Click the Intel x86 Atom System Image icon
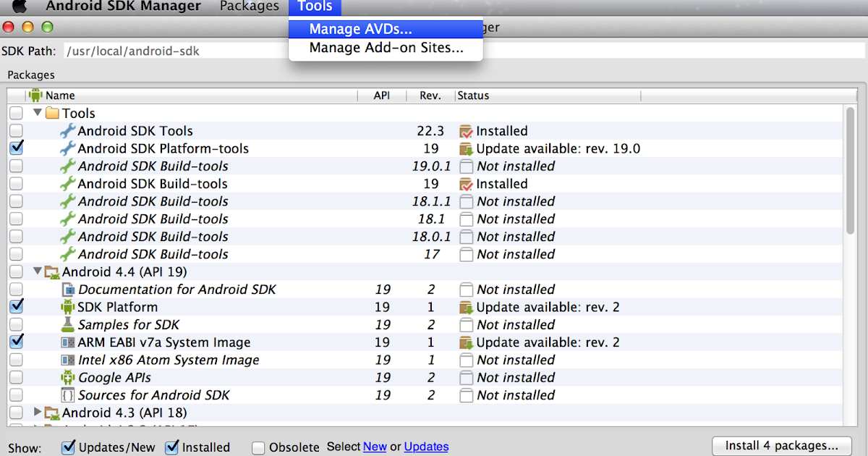The width and height of the screenshot is (868, 456). point(68,360)
